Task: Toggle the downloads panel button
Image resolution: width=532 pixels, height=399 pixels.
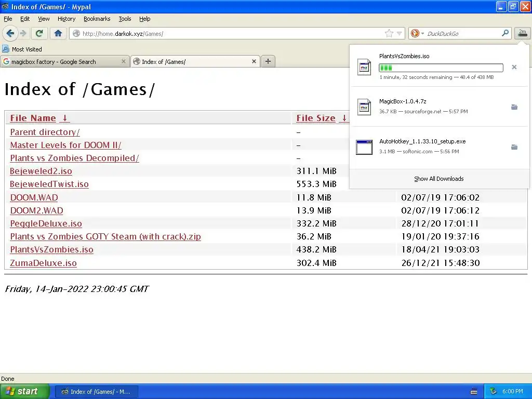Action: (522, 33)
